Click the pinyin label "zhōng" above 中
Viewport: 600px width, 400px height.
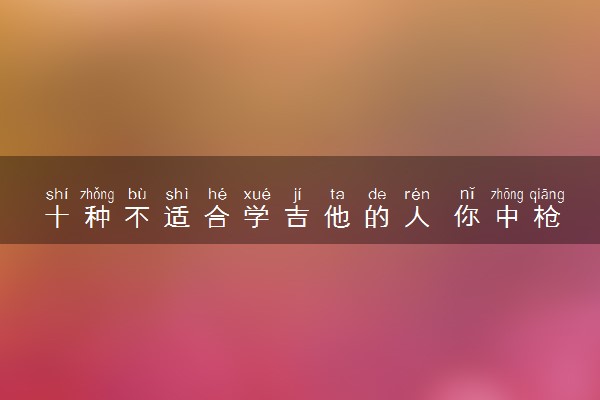(507, 195)
